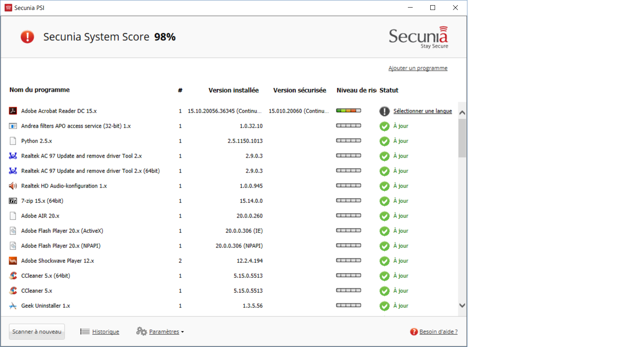Click the Adobe Acrobat Reader DC icon
The height and width of the screenshot is (347, 644).
tap(13, 111)
